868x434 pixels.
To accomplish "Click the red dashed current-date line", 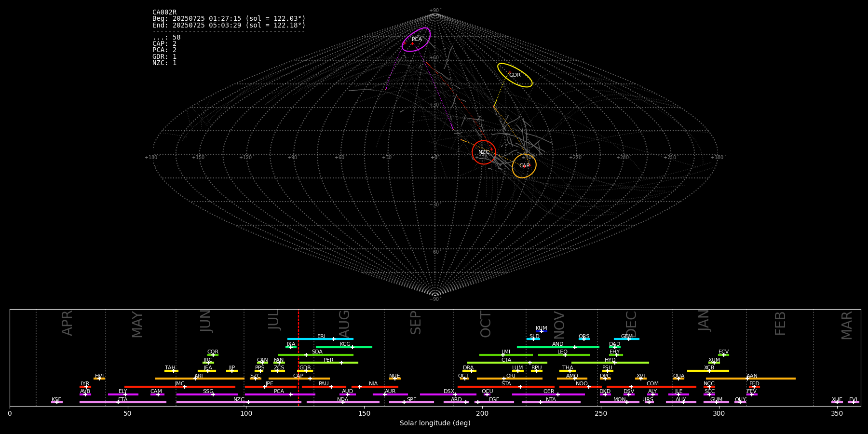I will point(298,357).
